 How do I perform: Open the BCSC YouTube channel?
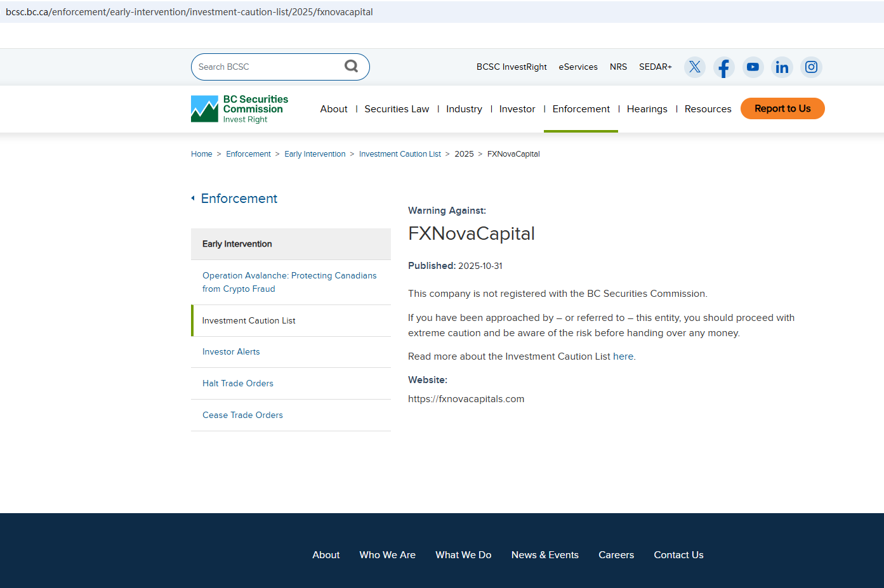click(753, 67)
